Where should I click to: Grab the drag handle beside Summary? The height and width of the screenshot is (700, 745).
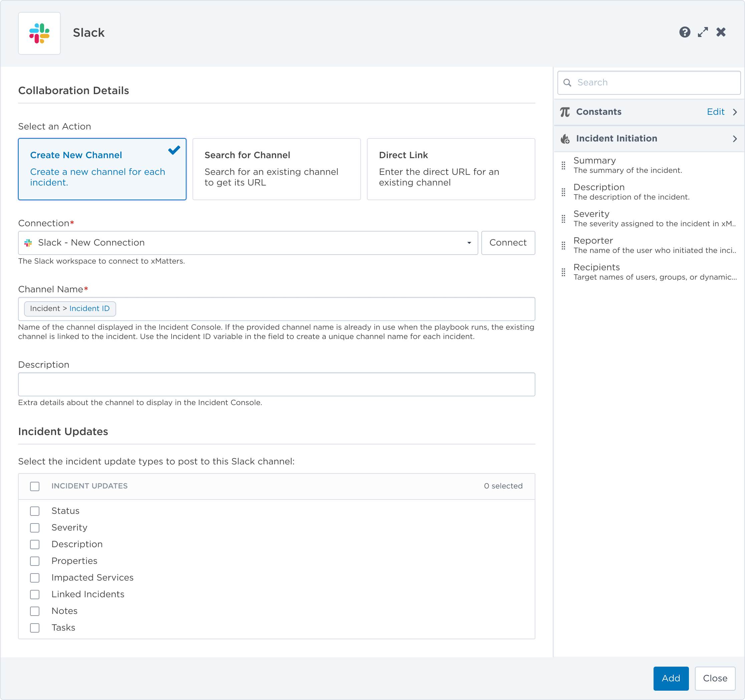click(563, 165)
